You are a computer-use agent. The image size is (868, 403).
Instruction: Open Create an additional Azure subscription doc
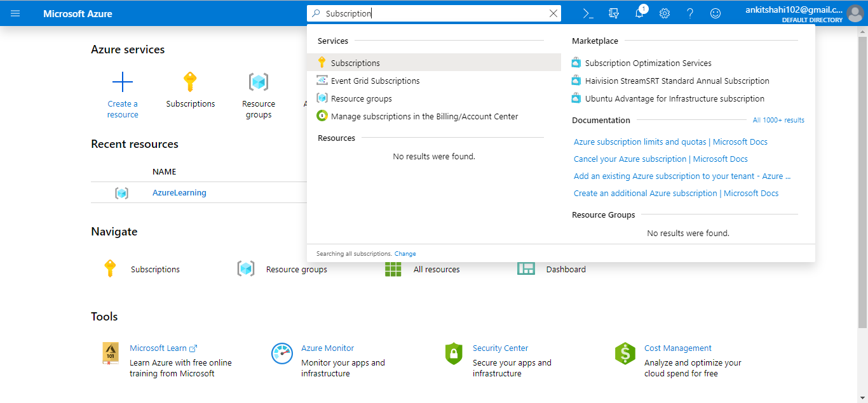(x=676, y=194)
